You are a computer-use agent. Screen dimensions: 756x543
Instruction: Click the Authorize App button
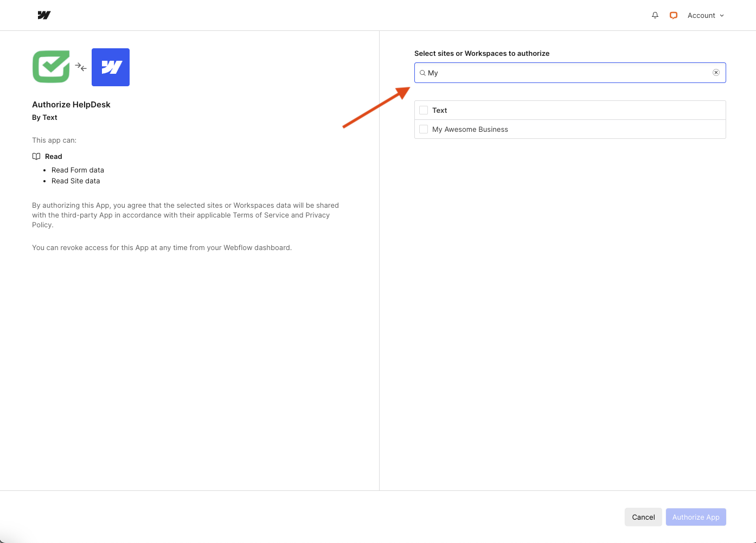tap(696, 517)
